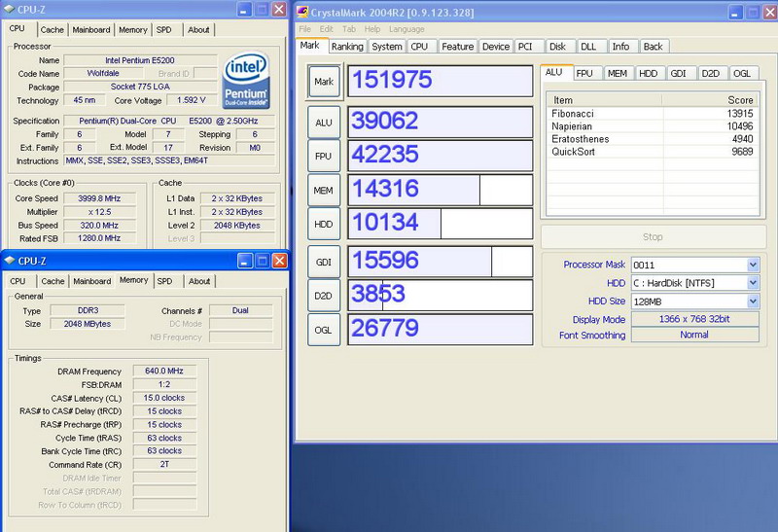Select the Napierian row in results
This screenshot has height=532, width=778.
click(x=653, y=126)
